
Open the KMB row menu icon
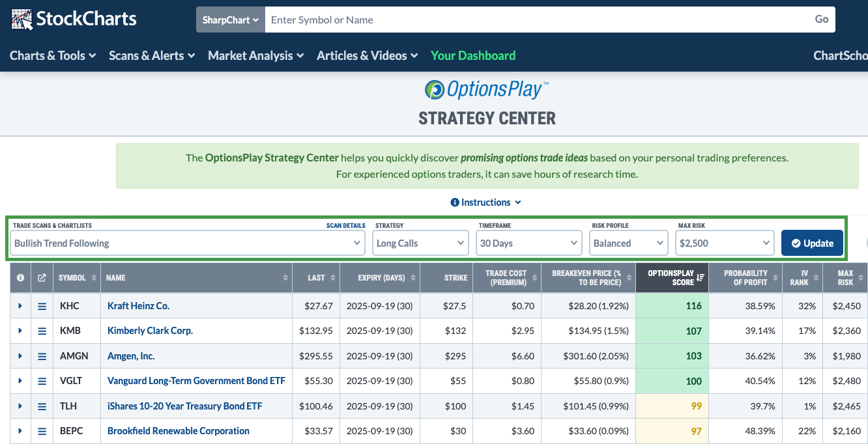point(42,331)
